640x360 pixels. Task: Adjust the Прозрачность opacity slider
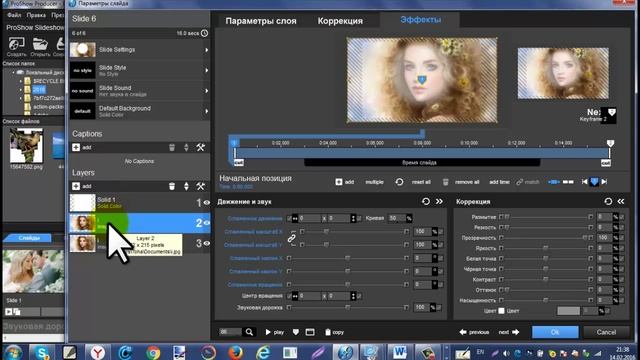pos(546,238)
